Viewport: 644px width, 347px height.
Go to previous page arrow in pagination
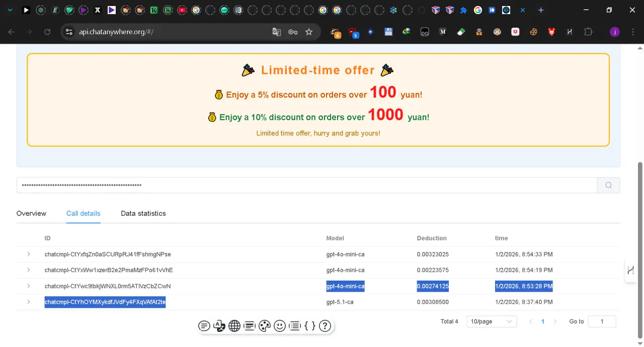pos(531,321)
